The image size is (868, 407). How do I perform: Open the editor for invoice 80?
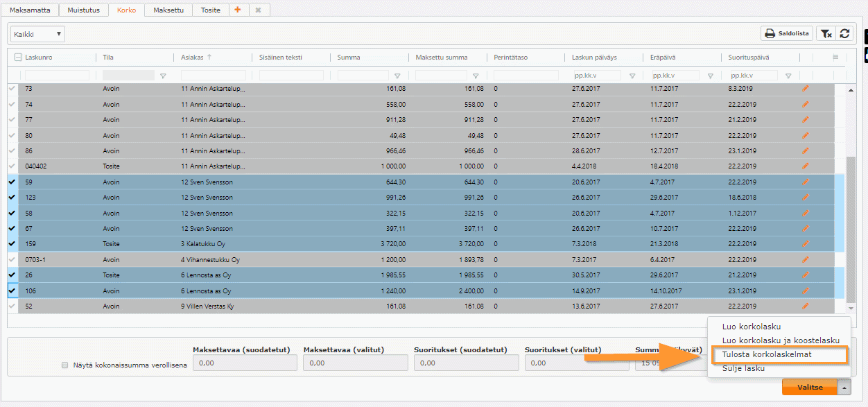[806, 135]
